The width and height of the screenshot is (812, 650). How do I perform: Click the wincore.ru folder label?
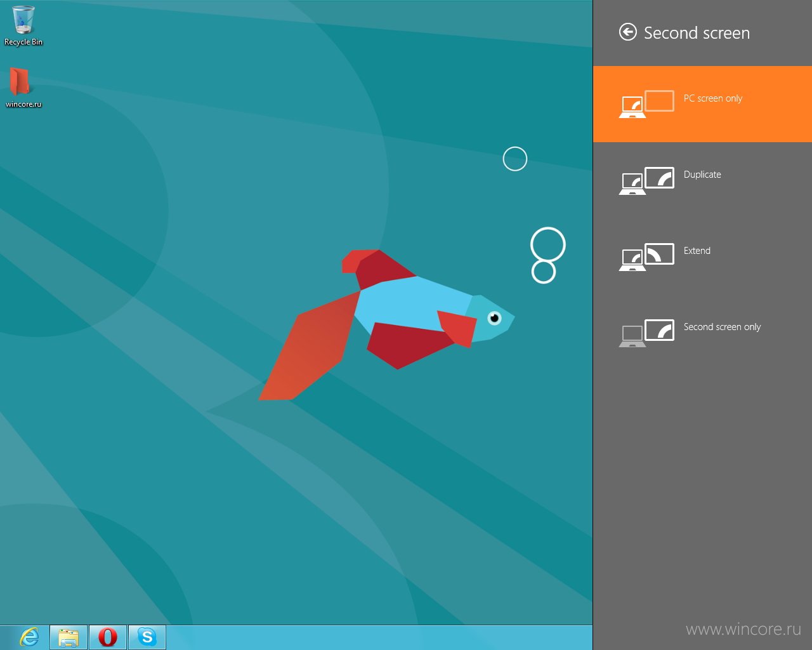pos(23,104)
